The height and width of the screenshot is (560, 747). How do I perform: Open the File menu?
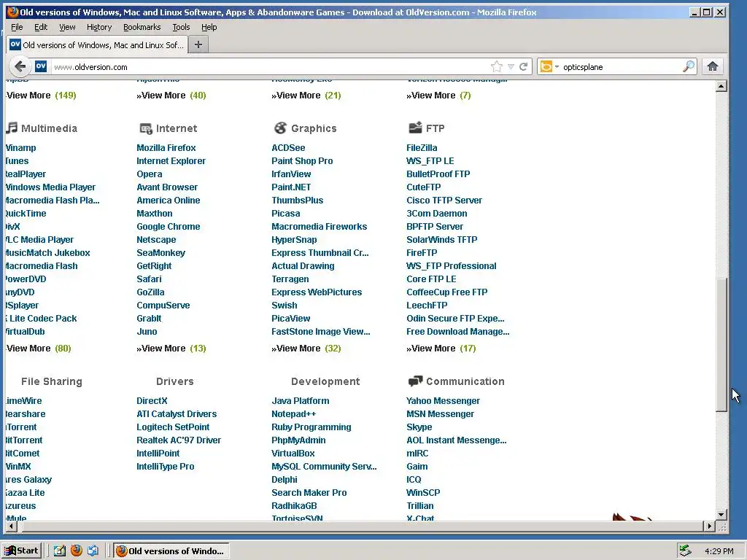[17, 27]
